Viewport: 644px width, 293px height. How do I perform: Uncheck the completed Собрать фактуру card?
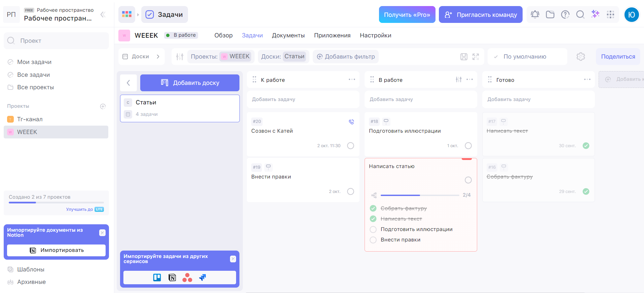(586, 192)
